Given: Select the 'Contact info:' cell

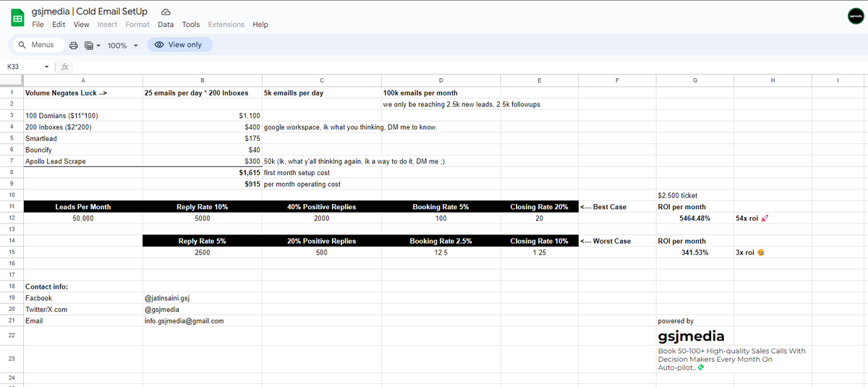Looking at the screenshot, I should pos(82,286).
